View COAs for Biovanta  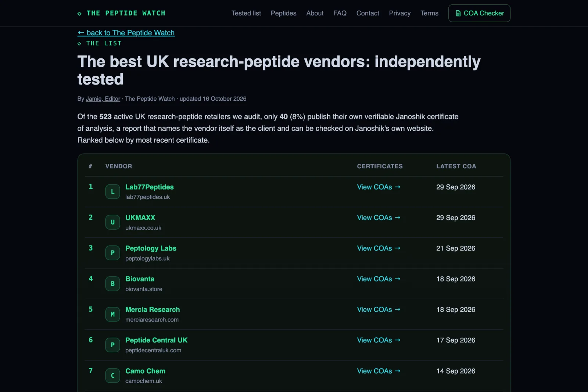pyautogui.click(x=379, y=279)
